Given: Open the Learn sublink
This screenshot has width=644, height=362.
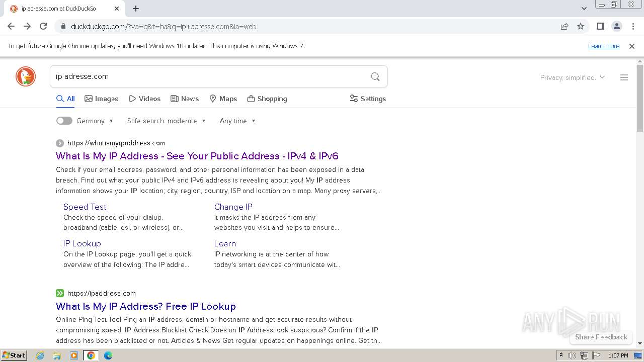Looking at the screenshot, I should pyautogui.click(x=225, y=243).
